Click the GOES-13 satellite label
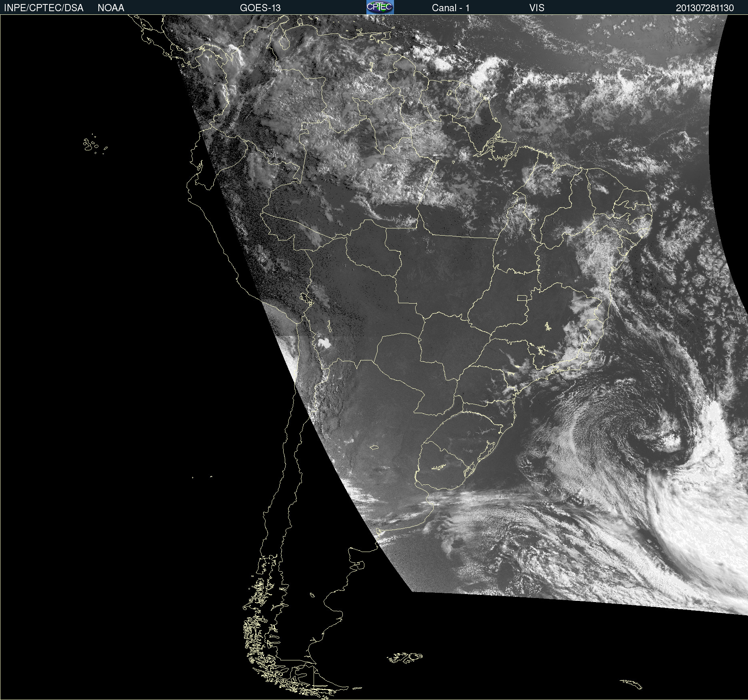Image resolution: width=748 pixels, height=700 pixels. (x=260, y=8)
